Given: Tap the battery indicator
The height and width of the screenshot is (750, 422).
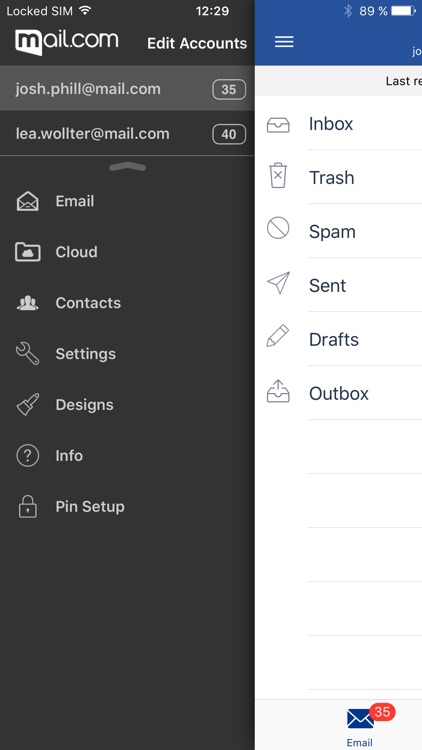Looking at the screenshot, I should click(x=403, y=11).
